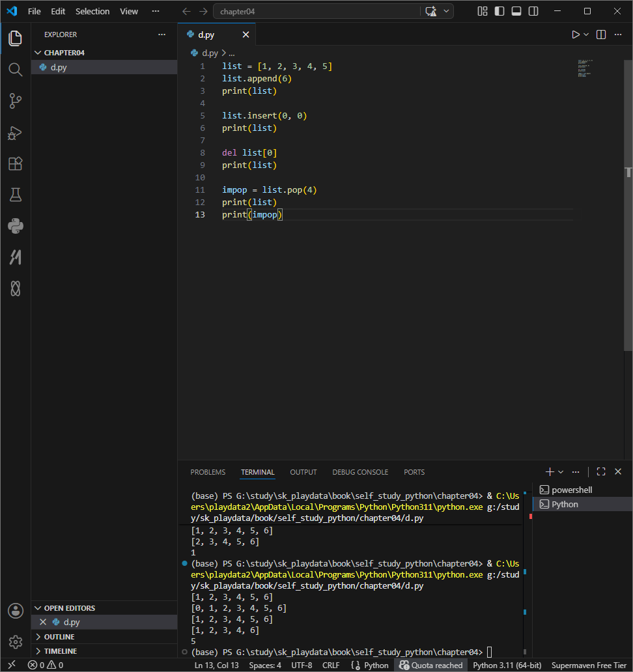Click the Quota reached status item
The image size is (633, 672).
431,665
